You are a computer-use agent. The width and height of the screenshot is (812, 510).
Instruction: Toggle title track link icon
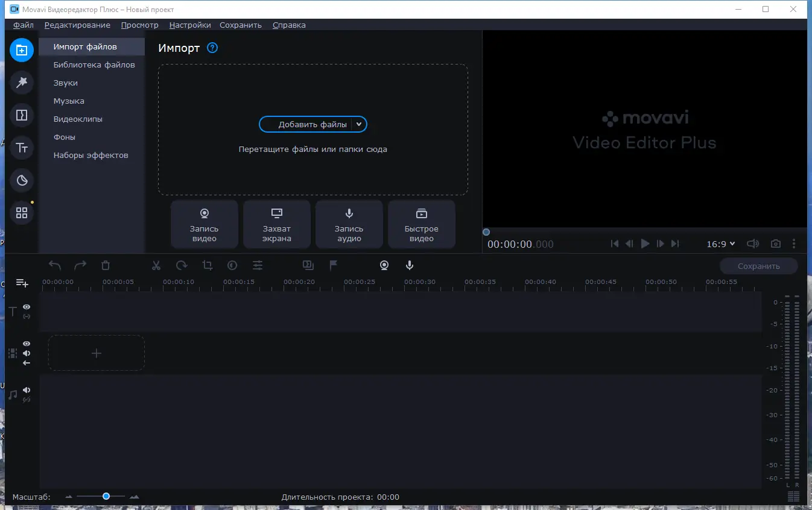click(x=27, y=316)
